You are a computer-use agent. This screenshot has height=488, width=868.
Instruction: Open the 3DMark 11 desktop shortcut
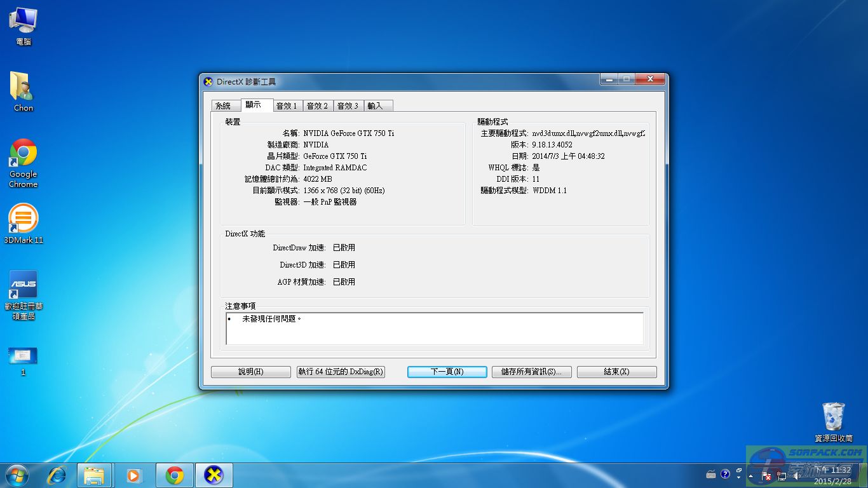[23, 220]
